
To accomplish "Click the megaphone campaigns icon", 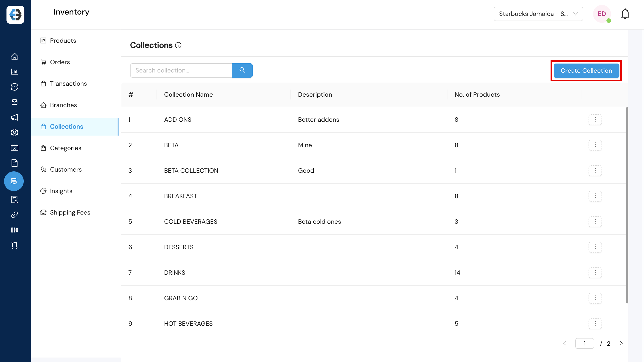I will tap(15, 117).
